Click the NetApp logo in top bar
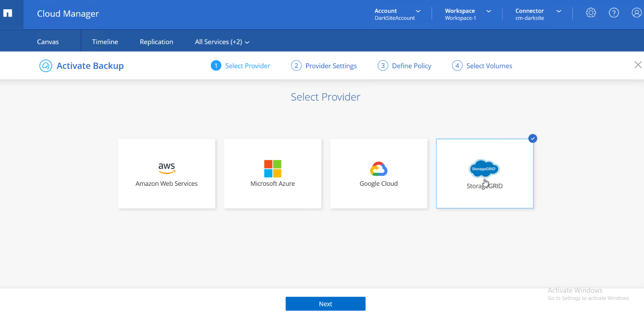Image resolution: width=644 pixels, height=314 pixels. pos(7,13)
